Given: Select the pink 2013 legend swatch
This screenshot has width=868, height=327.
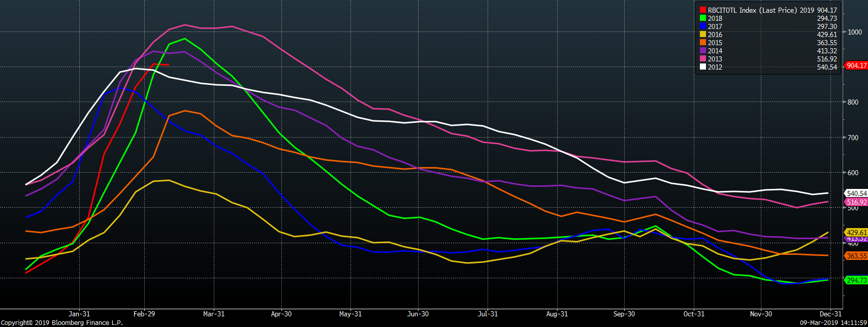Looking at the screenshot, I should [x=703, y=59].
